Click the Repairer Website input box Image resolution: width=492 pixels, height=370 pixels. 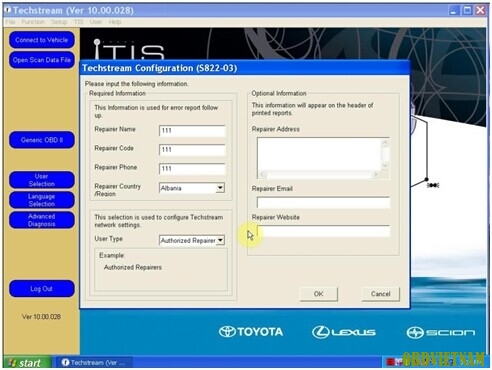(x=323, y=231)
